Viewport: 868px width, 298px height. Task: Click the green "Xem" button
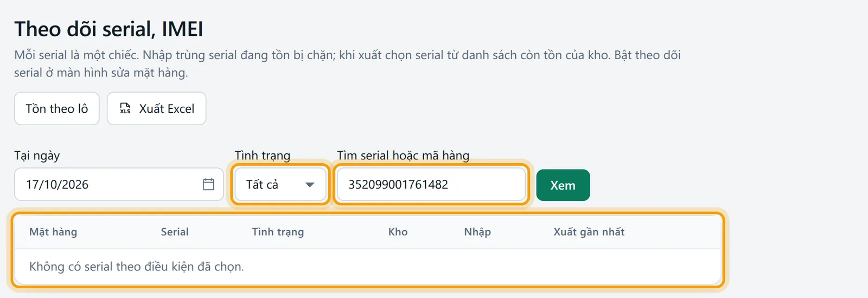pos(563,185)
